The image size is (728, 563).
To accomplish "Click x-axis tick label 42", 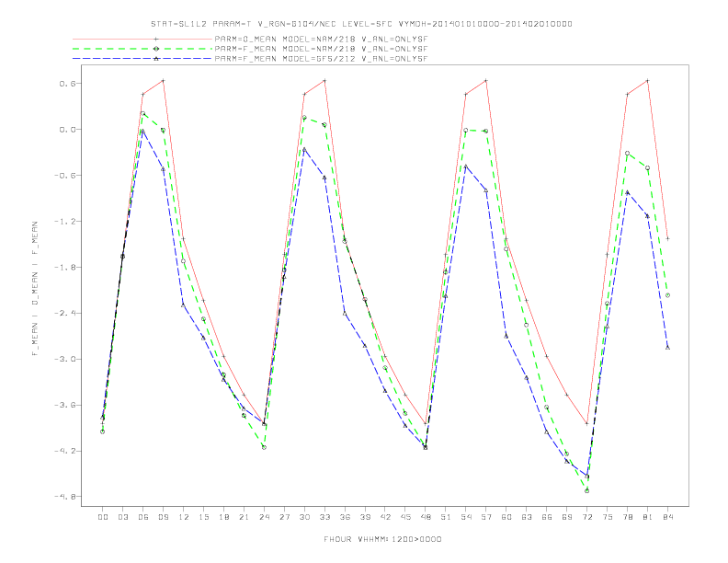I will pyautogui.click(x=385, y=517).
